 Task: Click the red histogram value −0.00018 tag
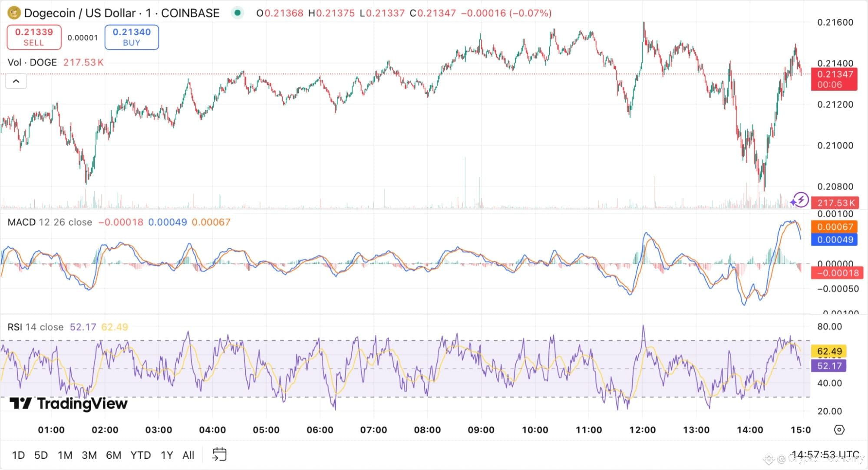click(837, 273)
